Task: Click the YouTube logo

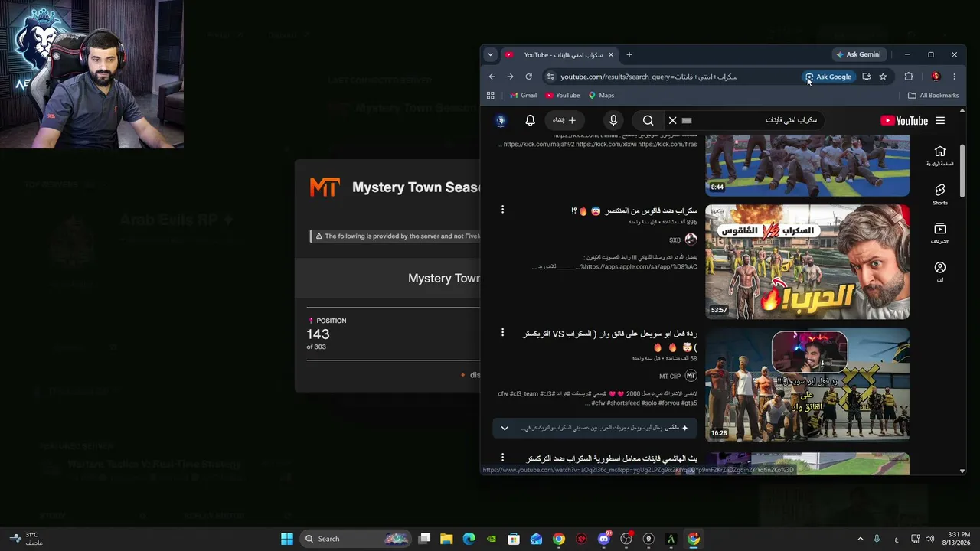Action: point(904,120)
